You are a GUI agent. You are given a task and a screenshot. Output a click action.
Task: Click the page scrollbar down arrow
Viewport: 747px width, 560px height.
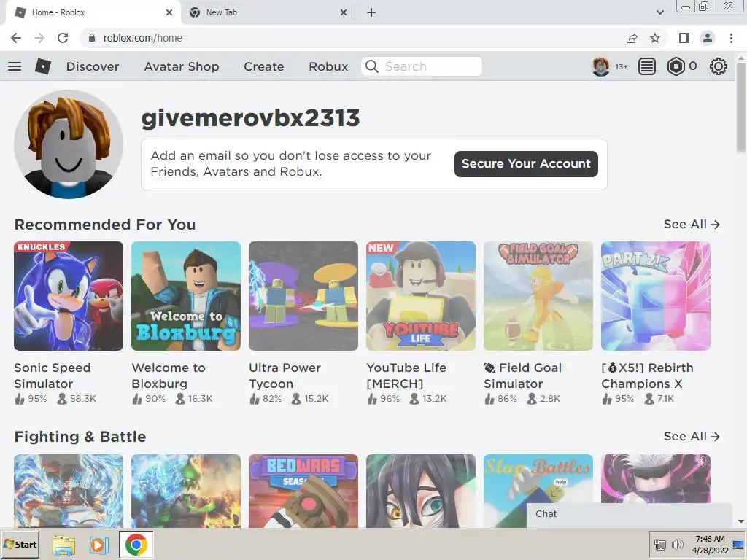741,522
